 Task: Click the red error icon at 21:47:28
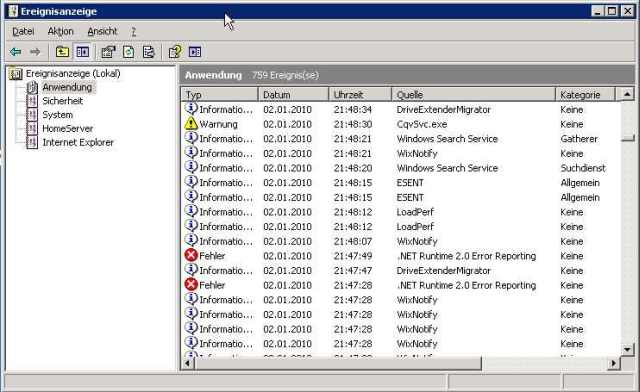[191, 285]
